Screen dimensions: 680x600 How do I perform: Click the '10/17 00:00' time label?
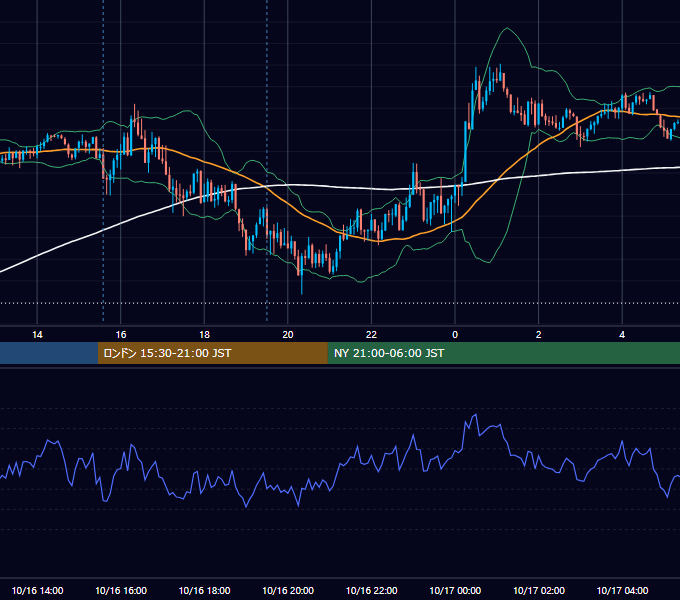[455, 590]
